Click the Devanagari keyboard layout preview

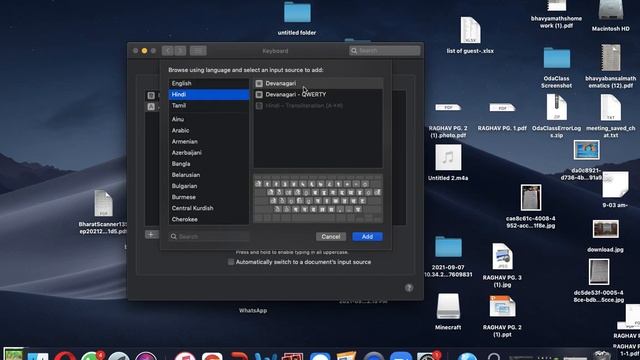(318, 199)
